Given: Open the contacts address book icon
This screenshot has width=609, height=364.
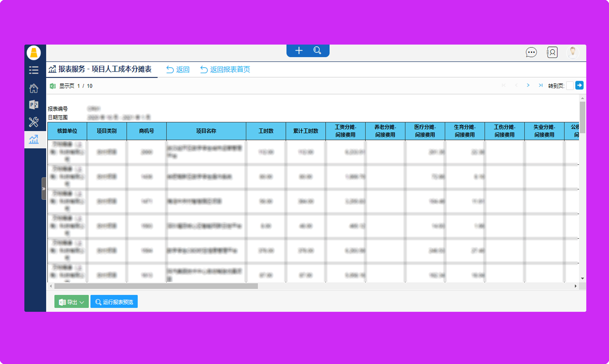Looking at the screenshot, I should [552, 52].
